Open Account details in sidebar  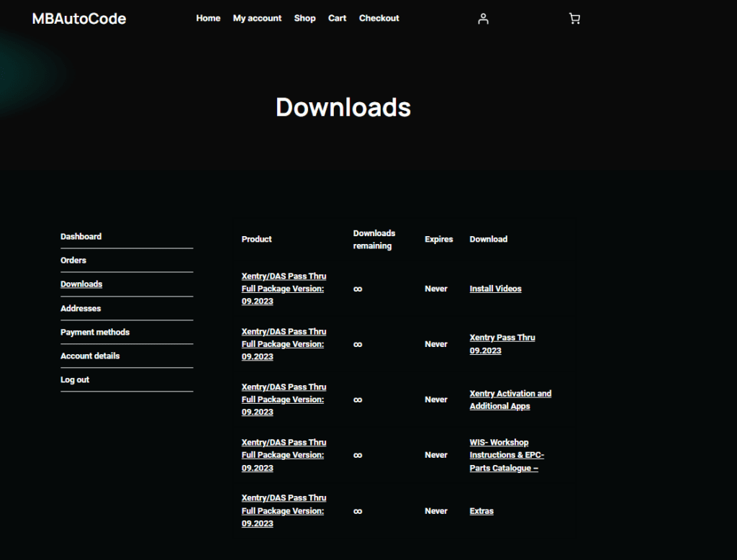click(x=90, y=356)
